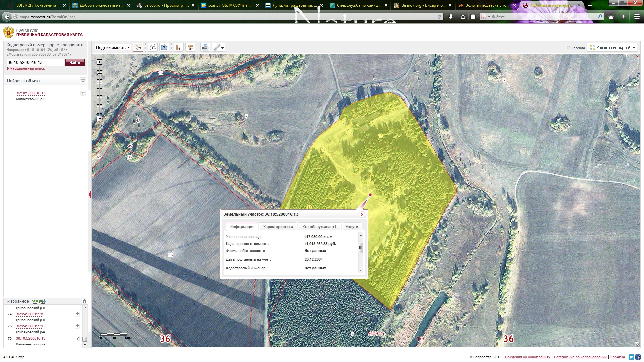This screenshot has height=362, width=644.
Task: Choose the identify-by-polygon query tool
Action: [164, 47]
